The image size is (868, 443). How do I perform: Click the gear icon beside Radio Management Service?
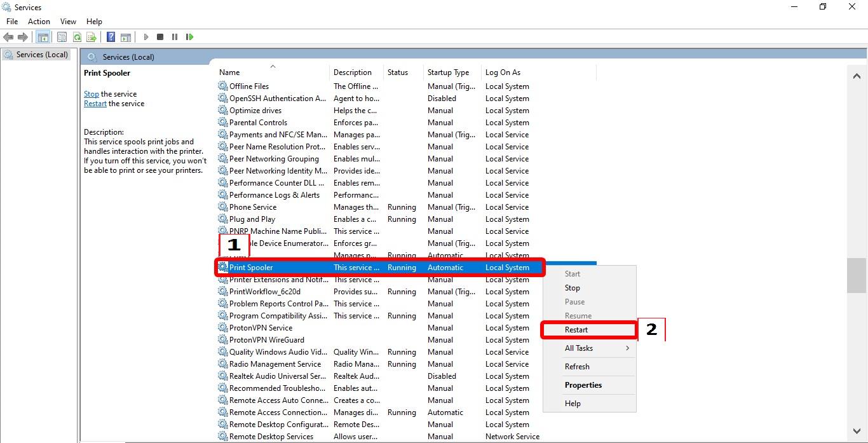pyautogui.click(x=222, y=364)
